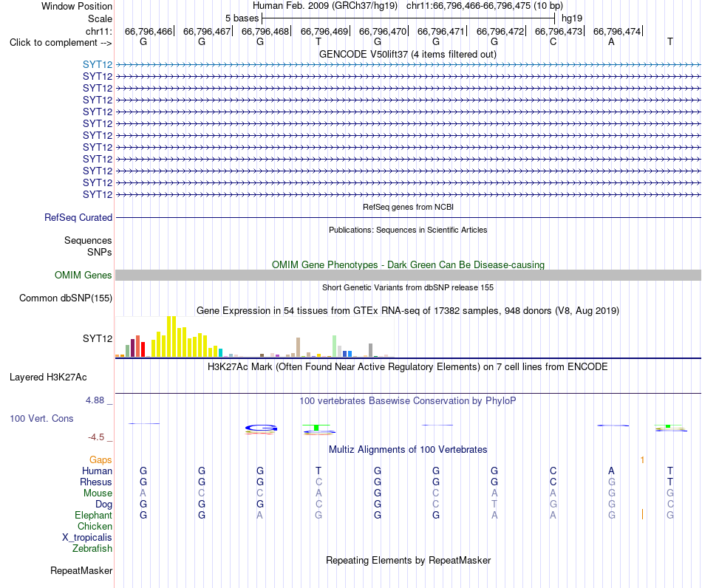Click the light green bar in GTEx chart

coord(335,346)
